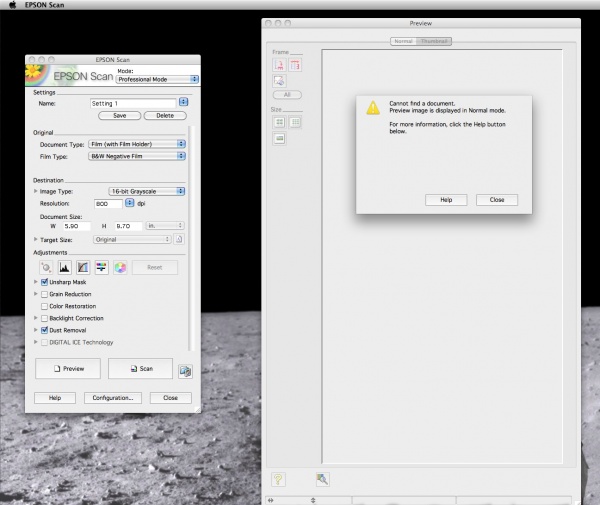Click the document height H field
This screenshot has width=600, height=505.
[x=129, y=226]
